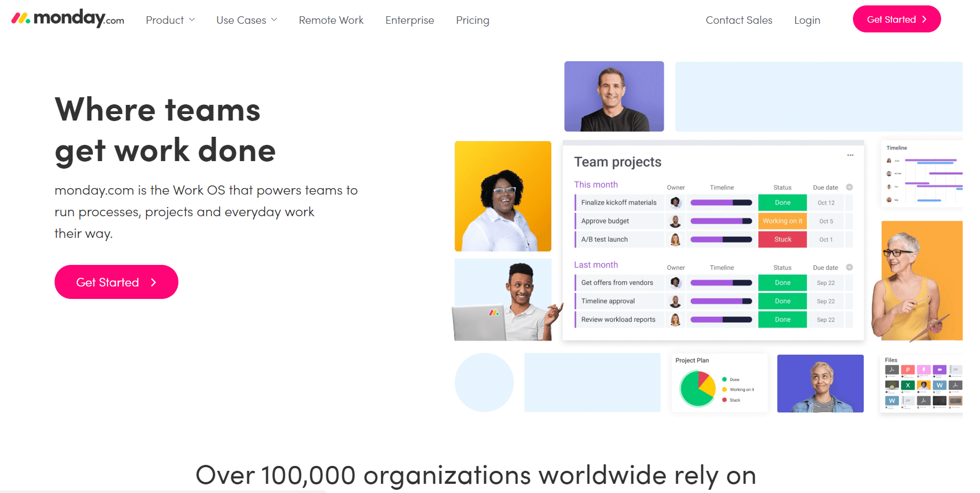980x493 pixels.
Task: Click the green X Excel file icon
Action: (908, 385)
